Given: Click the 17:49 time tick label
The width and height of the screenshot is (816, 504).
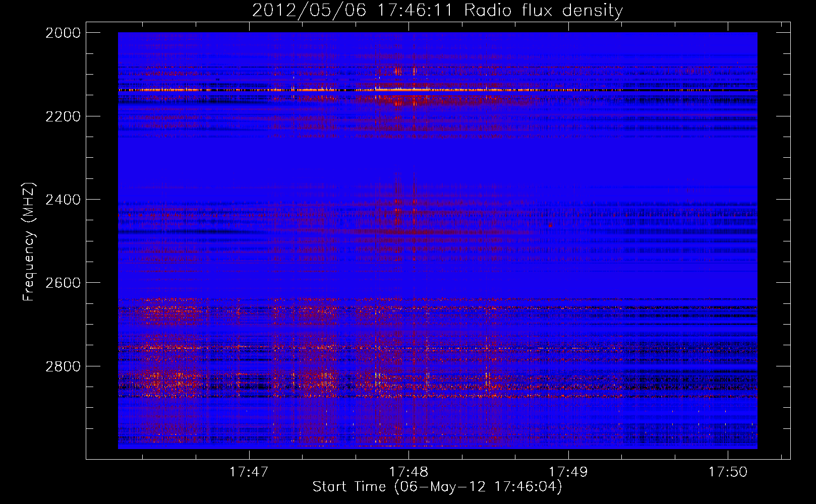Looking at the screenshot, I should [x=568, y=472].
